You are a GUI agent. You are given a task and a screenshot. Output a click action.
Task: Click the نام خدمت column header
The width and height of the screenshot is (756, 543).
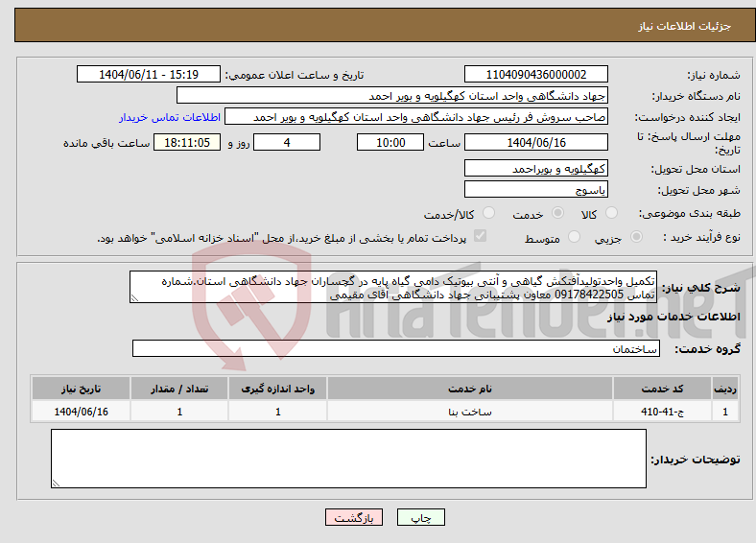pyautogui.click(x=470, y=389)
